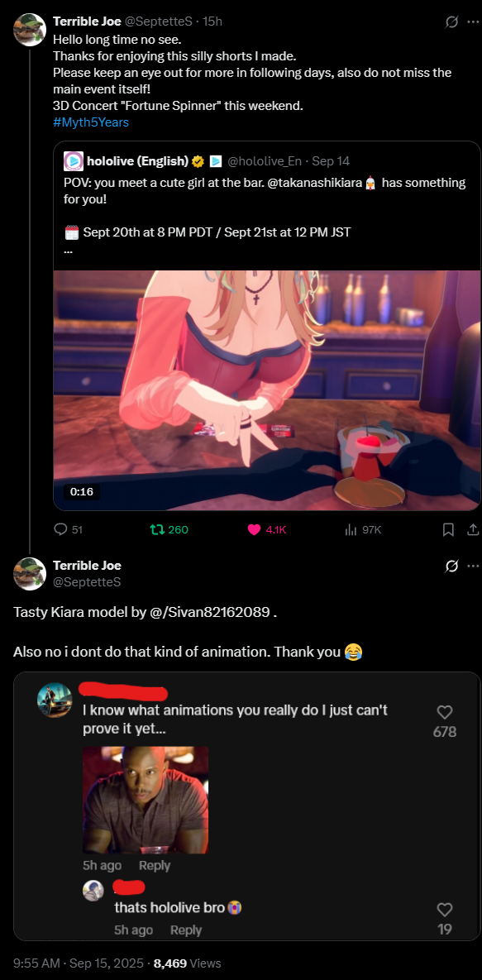Open the hololive channel logo avatar
The width and height of the screenshot is (482, 980).
point(74,161)
